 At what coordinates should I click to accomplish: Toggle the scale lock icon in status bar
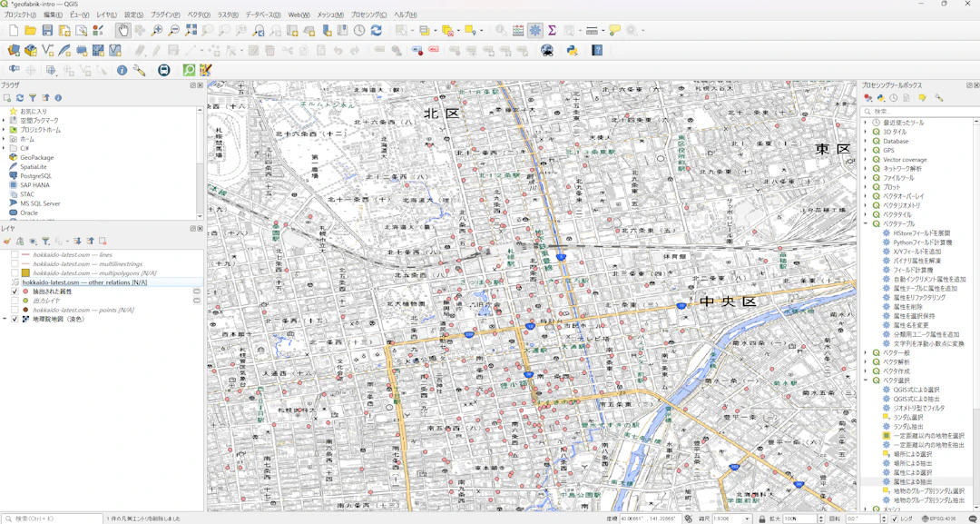tap(762, 519)
